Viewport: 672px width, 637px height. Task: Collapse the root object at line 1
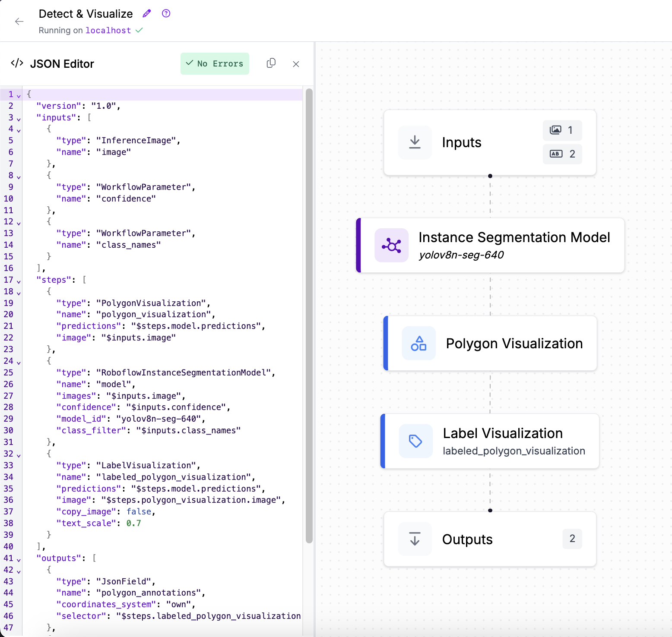tap(19, 95)
